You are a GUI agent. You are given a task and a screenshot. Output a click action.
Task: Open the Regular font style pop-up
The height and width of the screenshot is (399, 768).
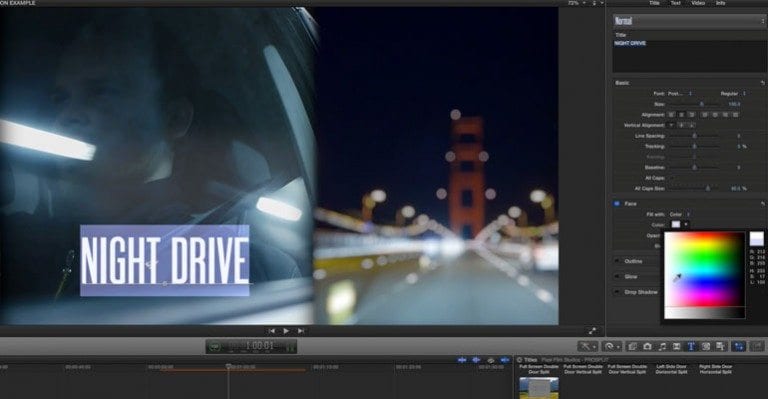click(x=733, y=94)
